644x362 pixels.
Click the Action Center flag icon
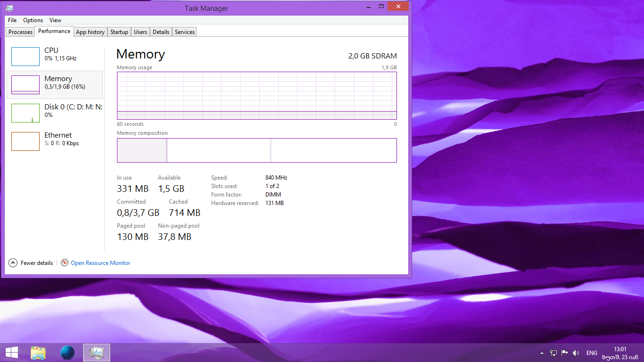click(x=564, y=352)
